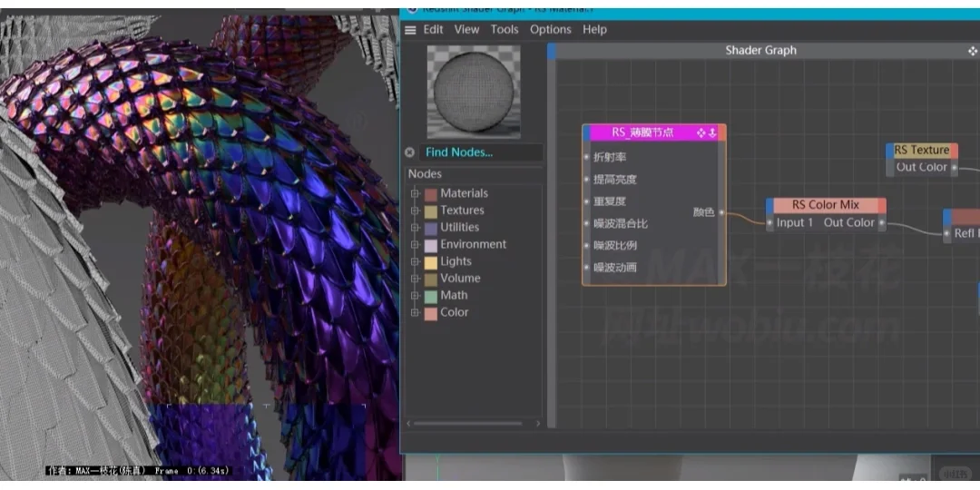The height and width of the screenshot is (490, 980).
Task: Click the Frame 0 render time text in viewport
Action: pos(192,470)
